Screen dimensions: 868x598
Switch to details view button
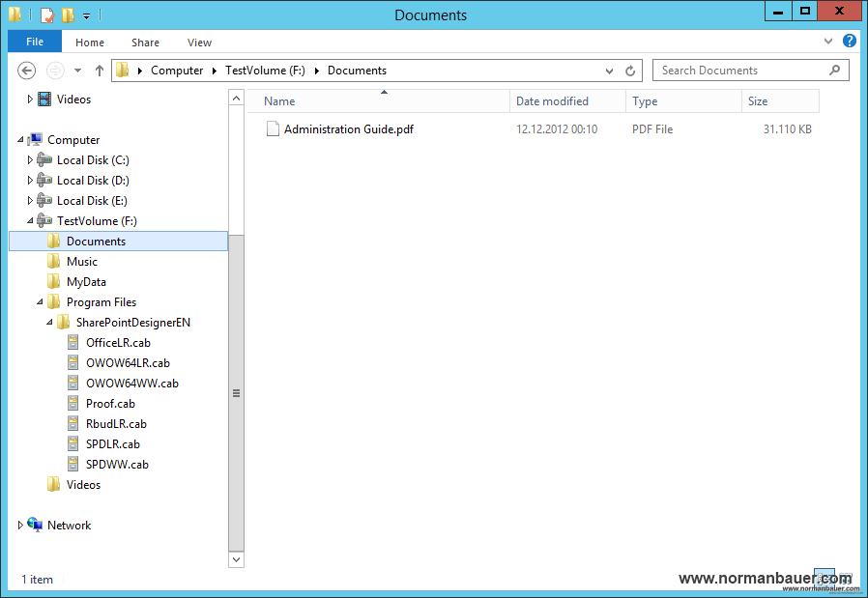[824, 579]
